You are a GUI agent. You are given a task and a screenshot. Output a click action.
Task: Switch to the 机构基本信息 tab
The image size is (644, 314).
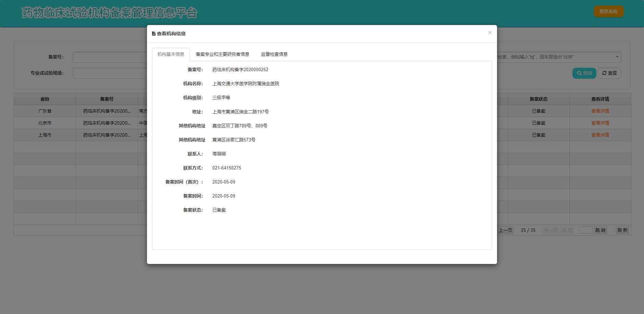[171, 54]
